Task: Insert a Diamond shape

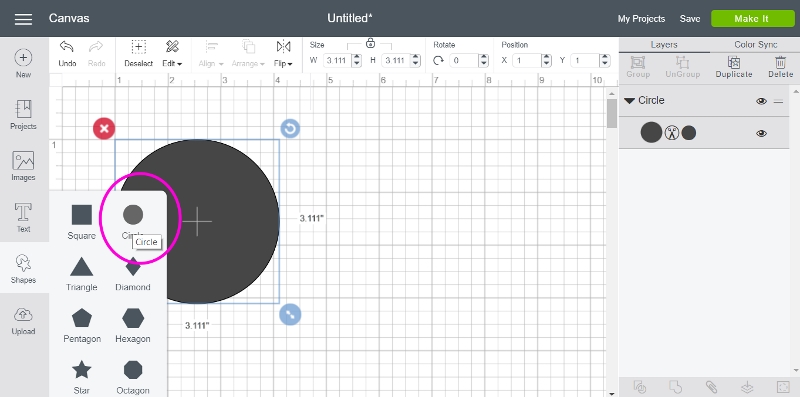Action: coord(133,274)
